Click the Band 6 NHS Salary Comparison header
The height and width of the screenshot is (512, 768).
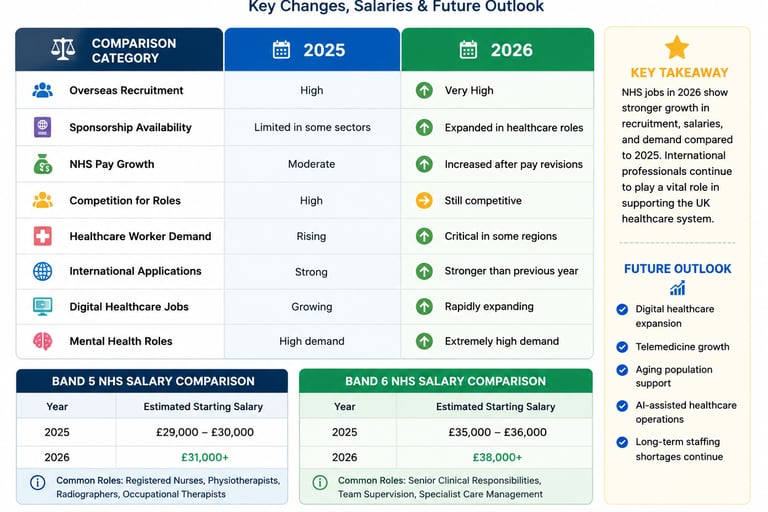[446, 381]
